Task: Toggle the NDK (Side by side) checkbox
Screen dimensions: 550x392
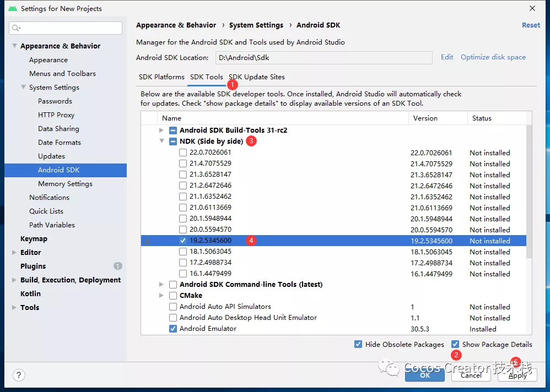Action: [172, 141]
